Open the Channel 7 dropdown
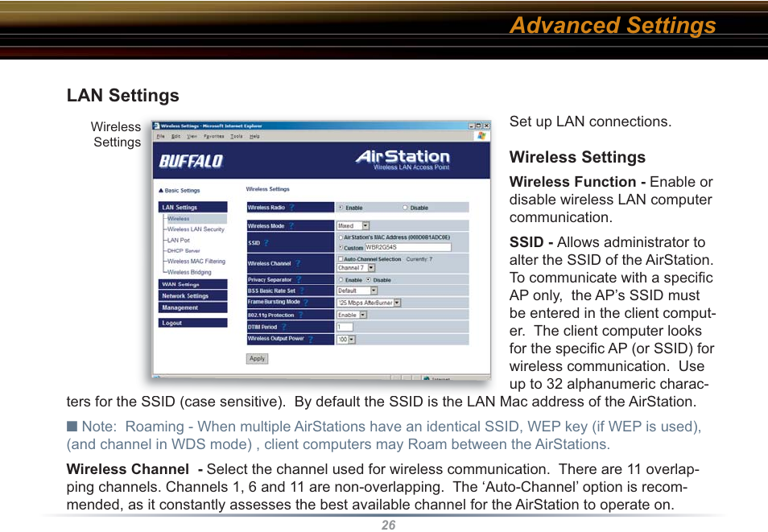This screenshot has width=768, height=532. (x=356, y=268)
